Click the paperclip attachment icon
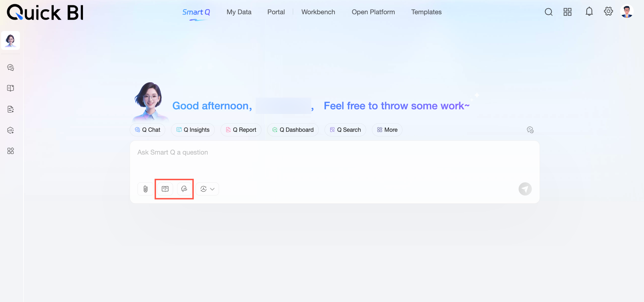Image resolution: width=644 pixels, height=302 pixels. point(145,189)
